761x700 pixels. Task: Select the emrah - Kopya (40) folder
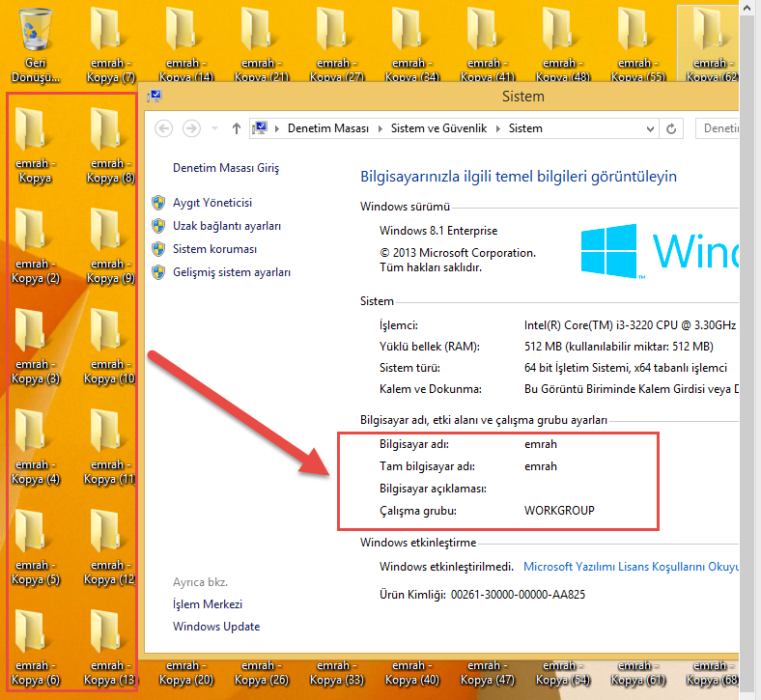[x=411, y=672]
